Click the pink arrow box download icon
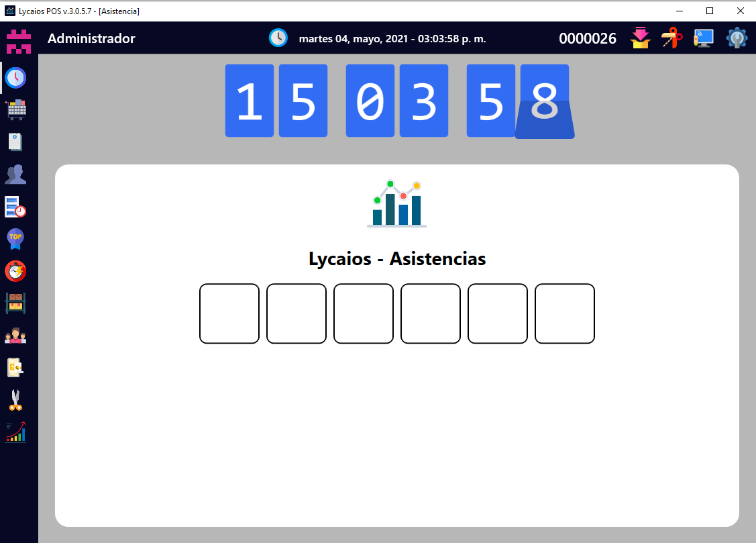This screenshot has height=543, width=756. [641, 38]
